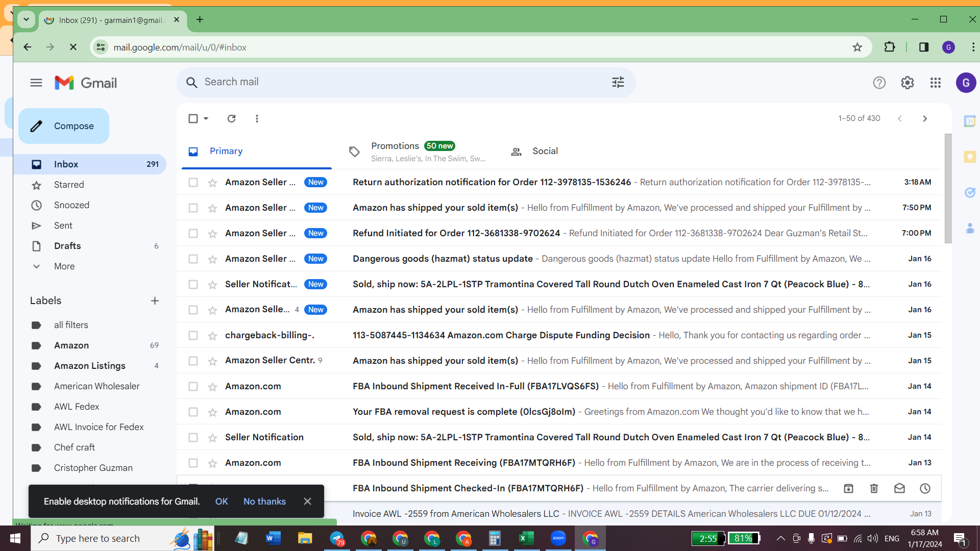
Task: Open the Google Calendar side panel icon
Action: [x=970, y=121]
